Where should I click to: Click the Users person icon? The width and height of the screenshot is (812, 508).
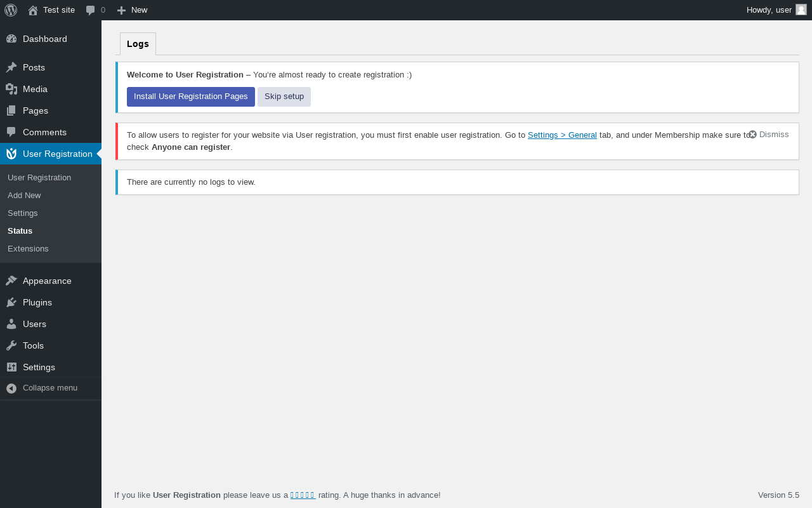(x=11, y=324)
